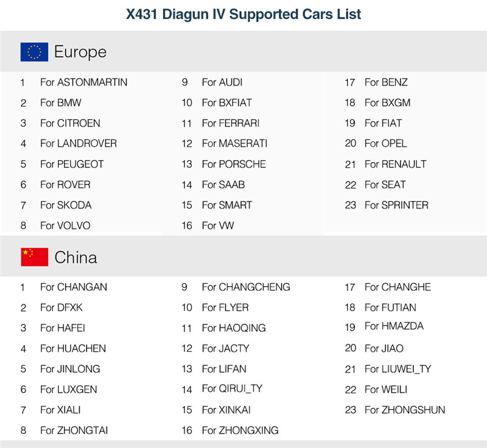The image size is (487, 448).
Task: Select 'For RENAULT' in Europe list
Action: [395, 164]
